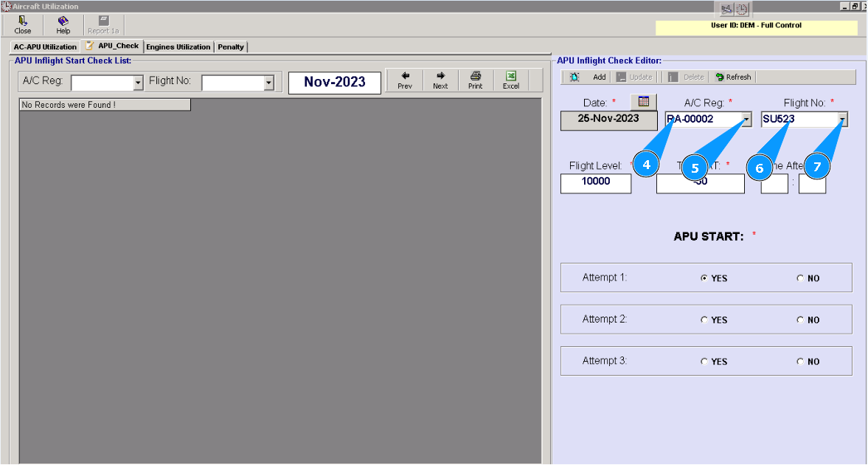Click the Flight Level field showing 10000
Screen dimensions: 868x465
[596, 184]
